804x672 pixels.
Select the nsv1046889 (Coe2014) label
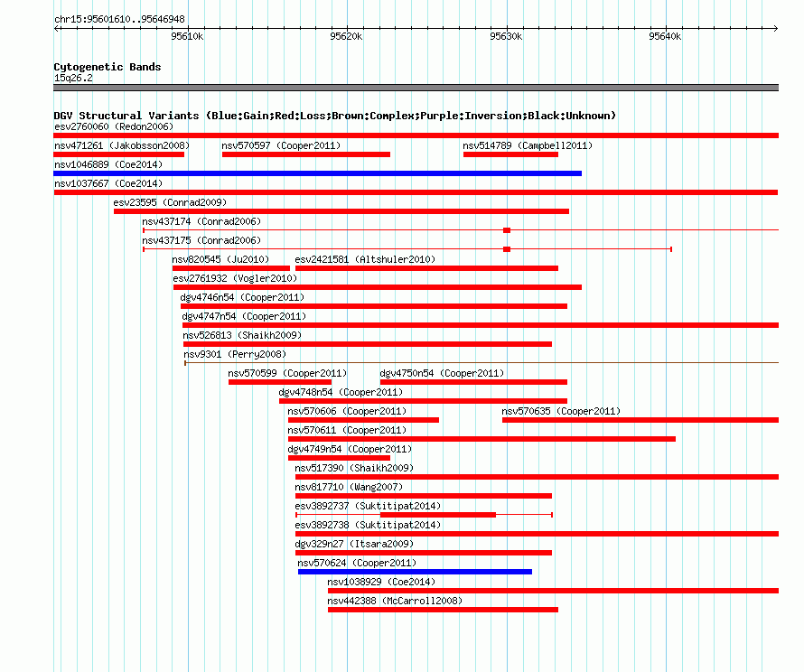(108, 164)
